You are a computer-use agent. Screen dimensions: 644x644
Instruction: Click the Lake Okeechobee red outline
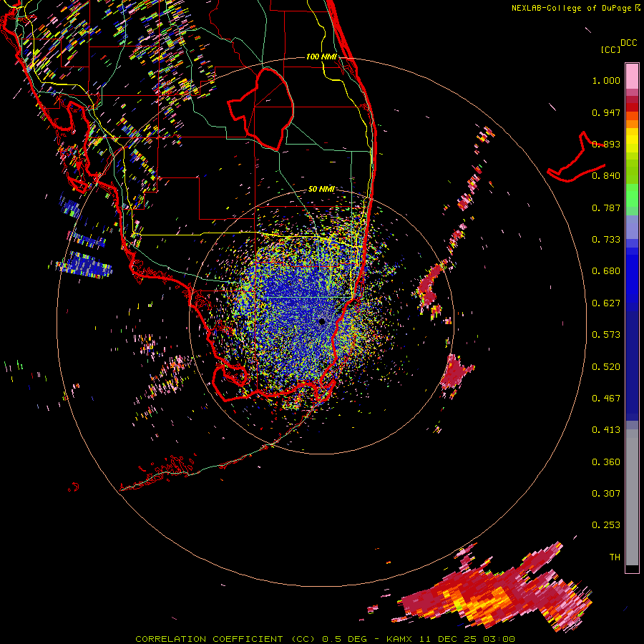[260, 109]
